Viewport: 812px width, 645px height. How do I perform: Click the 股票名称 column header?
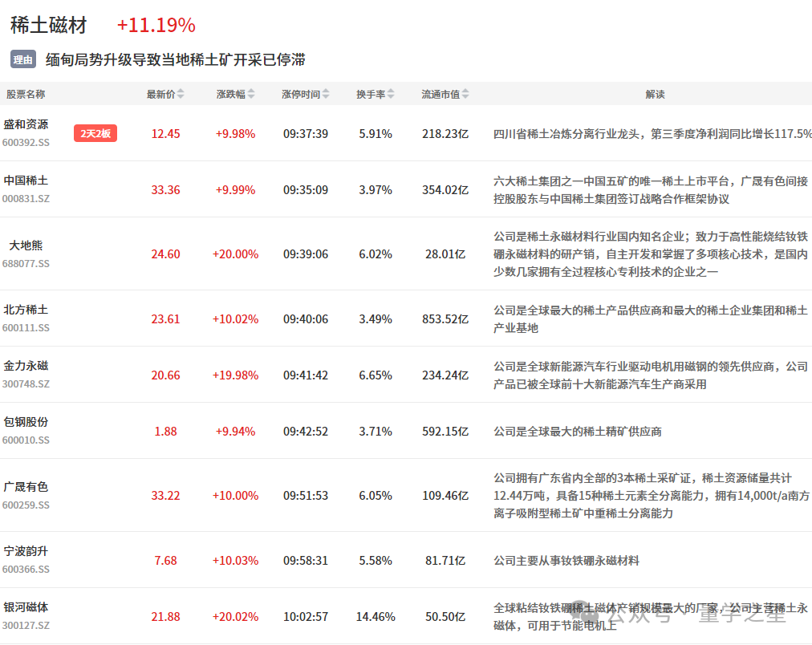(x=26, y=94)
